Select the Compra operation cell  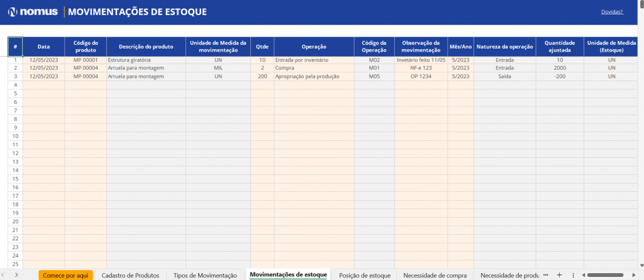pos(313,68)
